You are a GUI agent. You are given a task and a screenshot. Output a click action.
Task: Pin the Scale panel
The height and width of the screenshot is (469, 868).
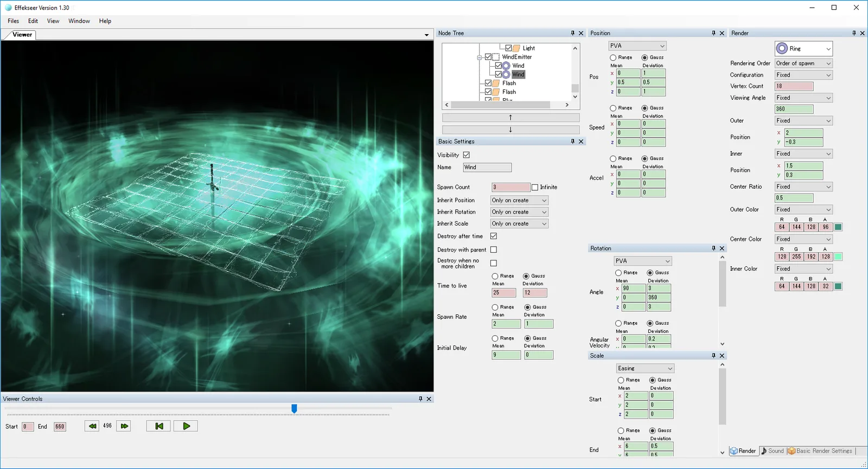(713, 356)
